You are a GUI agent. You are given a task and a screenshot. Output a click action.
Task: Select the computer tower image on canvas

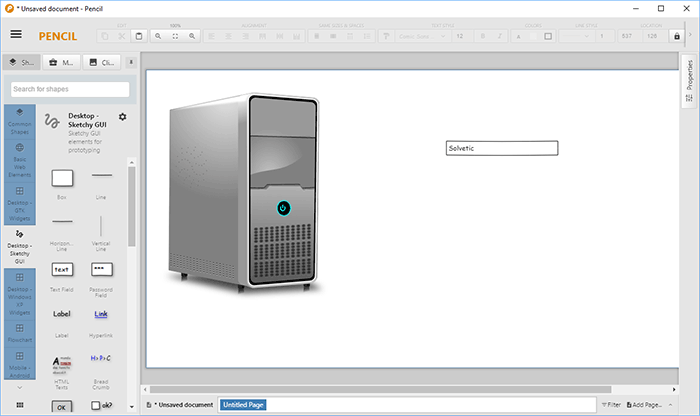pos(244,194)
